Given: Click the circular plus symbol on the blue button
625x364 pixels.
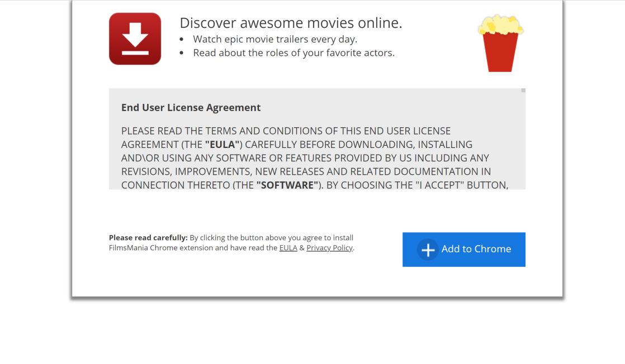Looking at the screenshot, I should click(427, 250).
